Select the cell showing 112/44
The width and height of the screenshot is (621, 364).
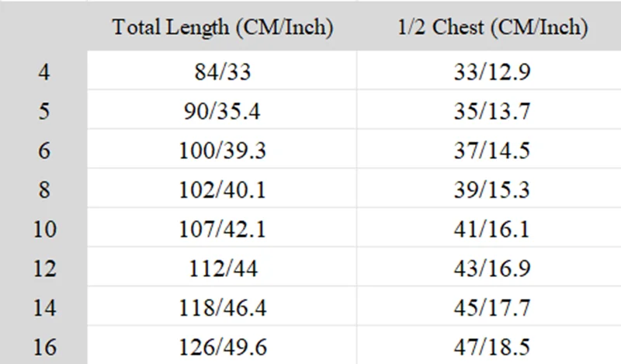click(222, 268)
